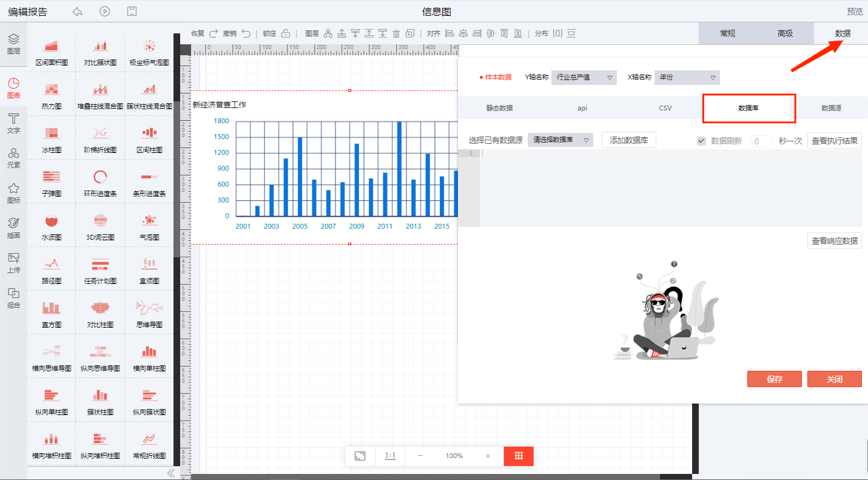Click the 锁定 lock icon

pos(286,33)
